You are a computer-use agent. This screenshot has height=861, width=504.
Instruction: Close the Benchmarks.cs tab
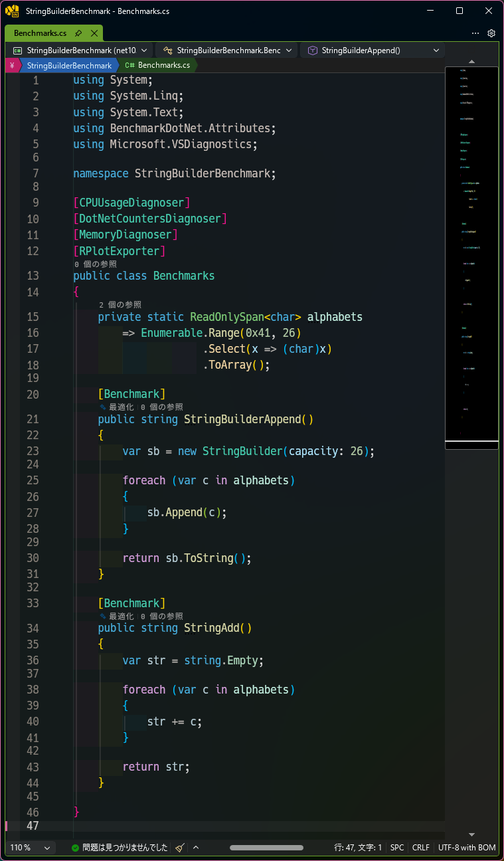(x=94, y=33)
